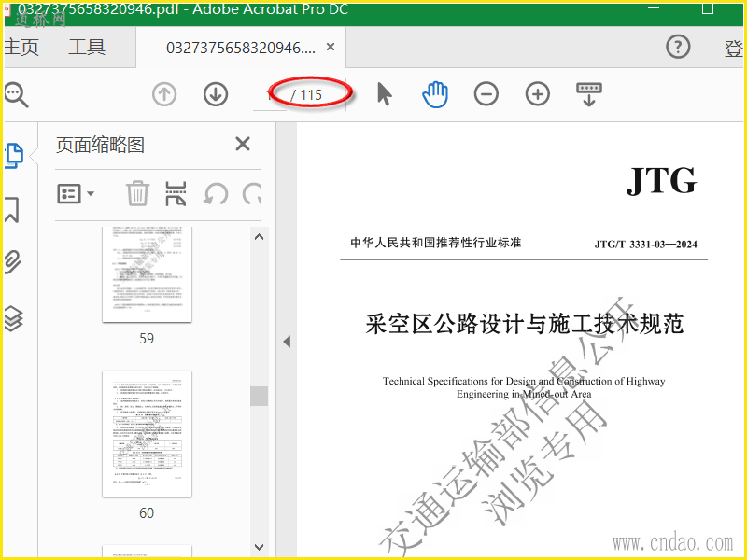This screenshot has width=747, height=560.
Task: Click the 登 sign-in button
Action: point(733,49)
